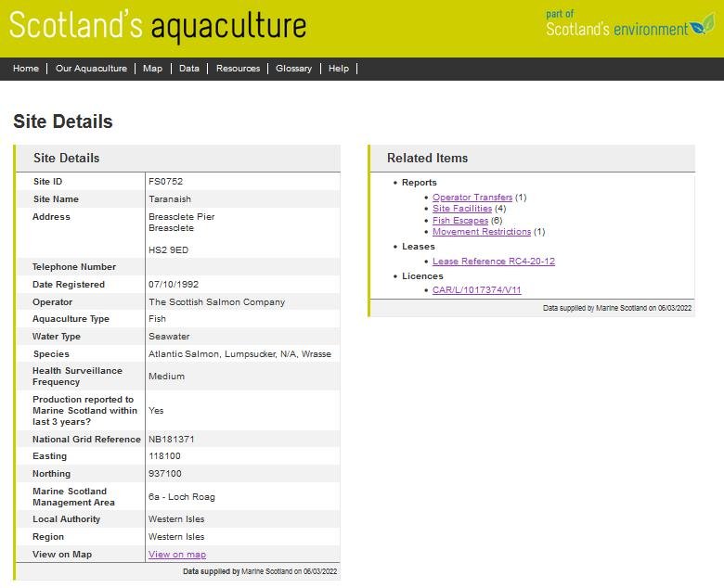Click the Help menu item
Image resolution: width=724 pixels, height=588 pixels.
tap(339, 69)
